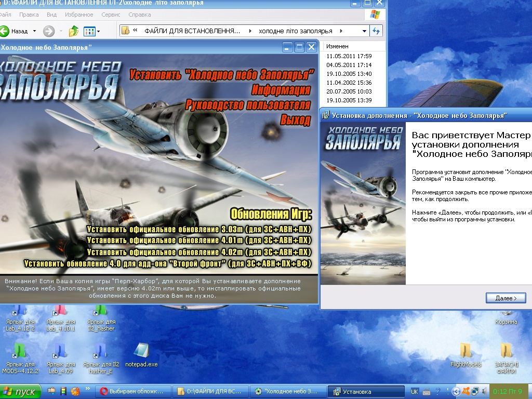This screenshot has width=532, height=399.
Task: Launch the orange browser quick launch icon
Action: [x=75, y=391]
